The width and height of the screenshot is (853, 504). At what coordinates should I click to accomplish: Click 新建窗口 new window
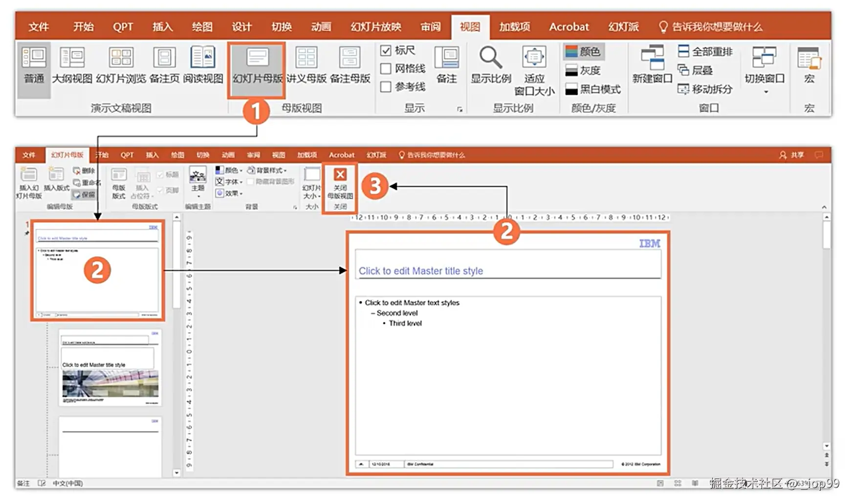click(x=652, y=65)
